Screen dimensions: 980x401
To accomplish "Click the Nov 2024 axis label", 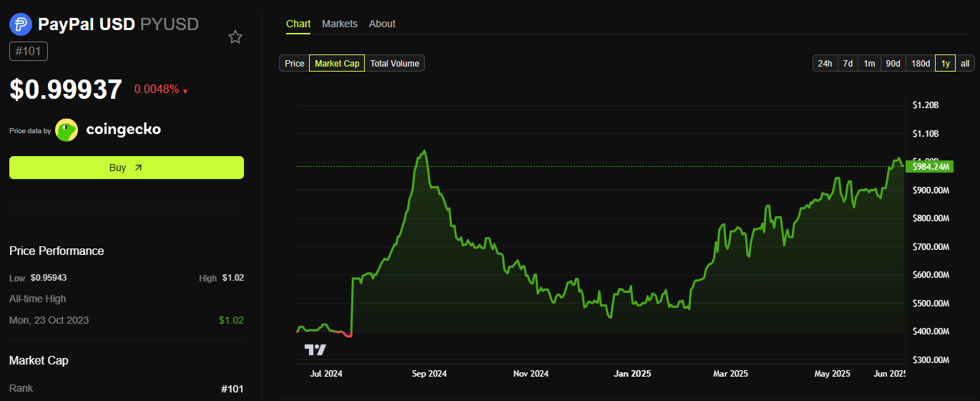I will (x=531, y=374).
